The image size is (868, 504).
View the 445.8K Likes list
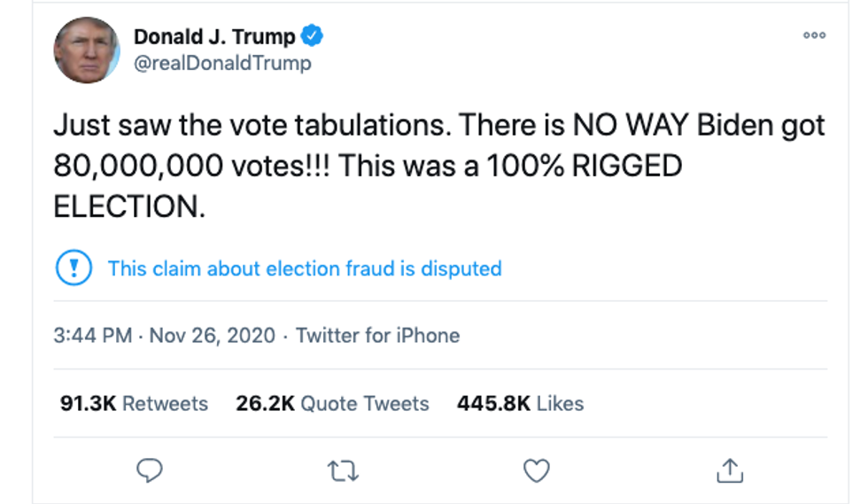coord(520,404)
